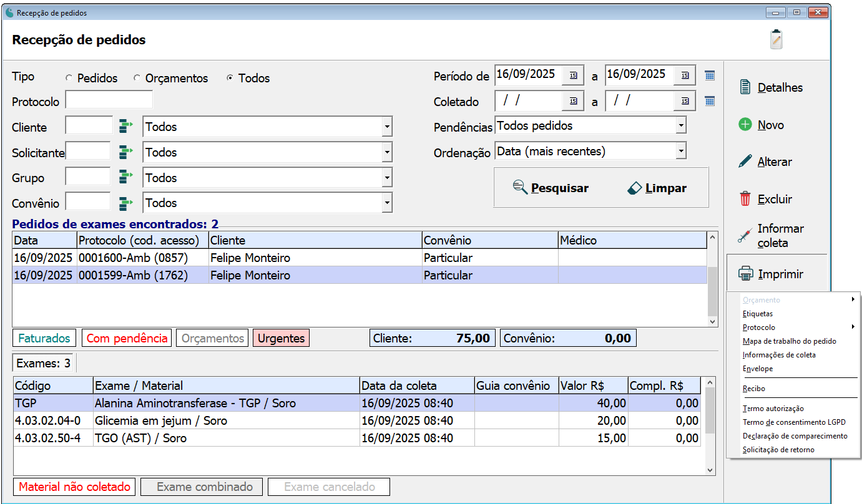Image resolution: width=862 pixels, height=504 pixels.
Task: Click the Limpar eraser icon
Action: [635, 188]
